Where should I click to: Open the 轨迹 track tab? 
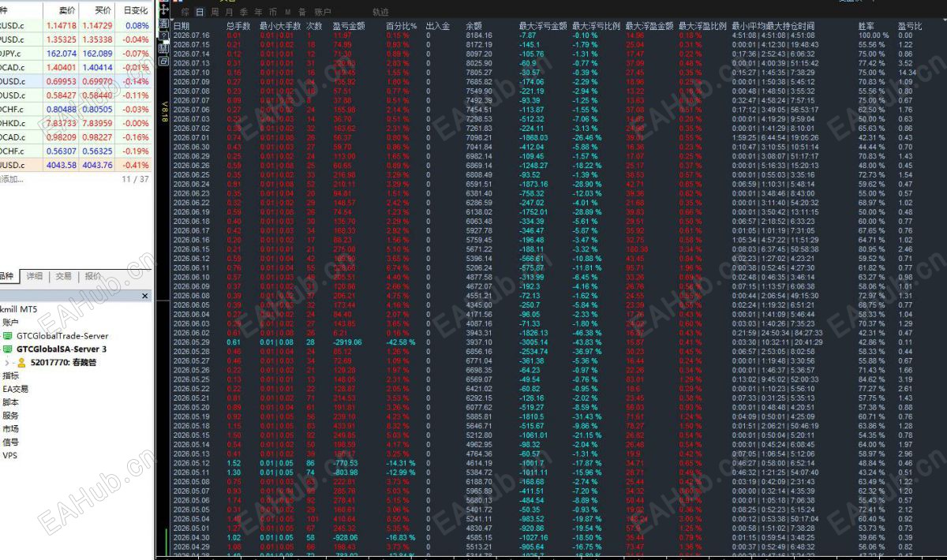point(380,13)
